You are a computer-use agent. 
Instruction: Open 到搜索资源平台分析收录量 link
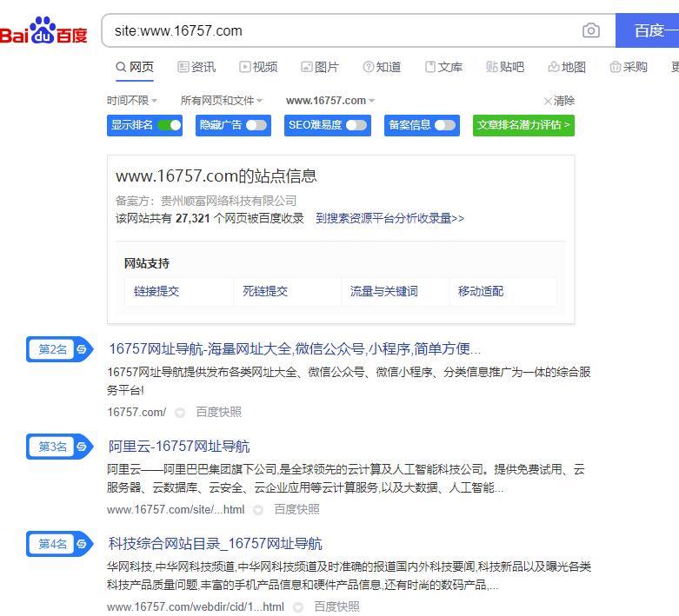(x=389, y=218)
